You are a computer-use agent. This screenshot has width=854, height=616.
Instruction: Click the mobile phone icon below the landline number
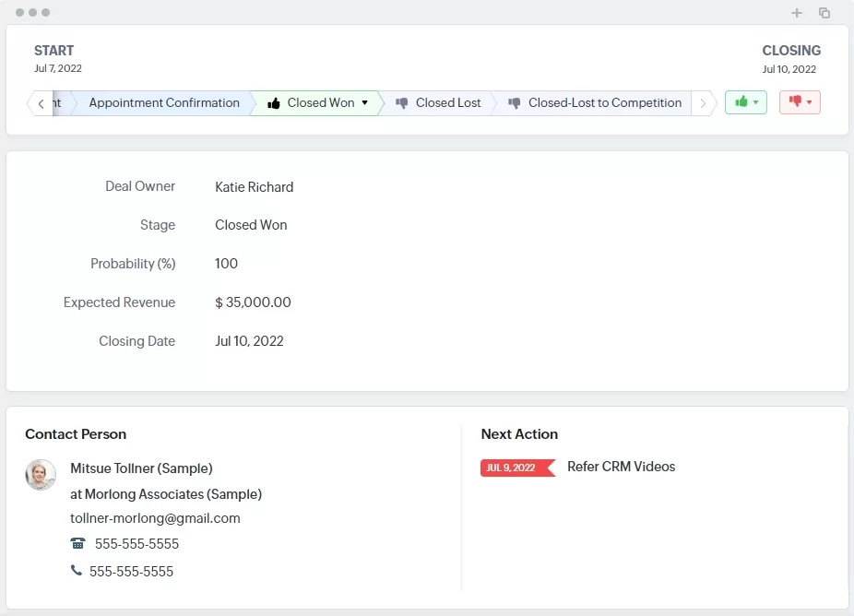point(77,571)
